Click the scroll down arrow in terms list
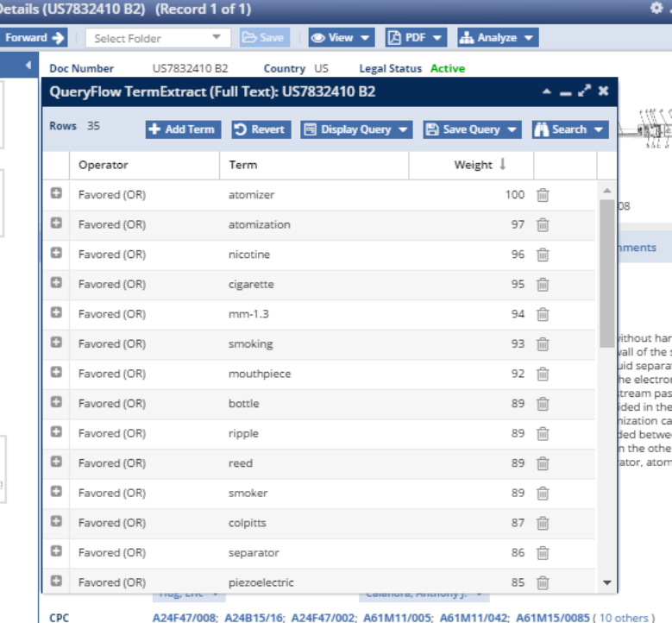The height and width of the screenshot is (623, 672). [x=606, y=582]
